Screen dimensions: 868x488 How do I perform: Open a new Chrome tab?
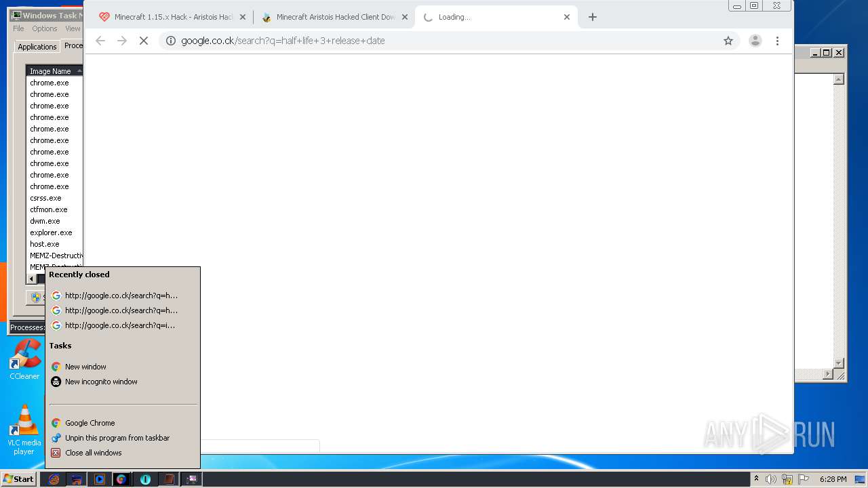592,17
